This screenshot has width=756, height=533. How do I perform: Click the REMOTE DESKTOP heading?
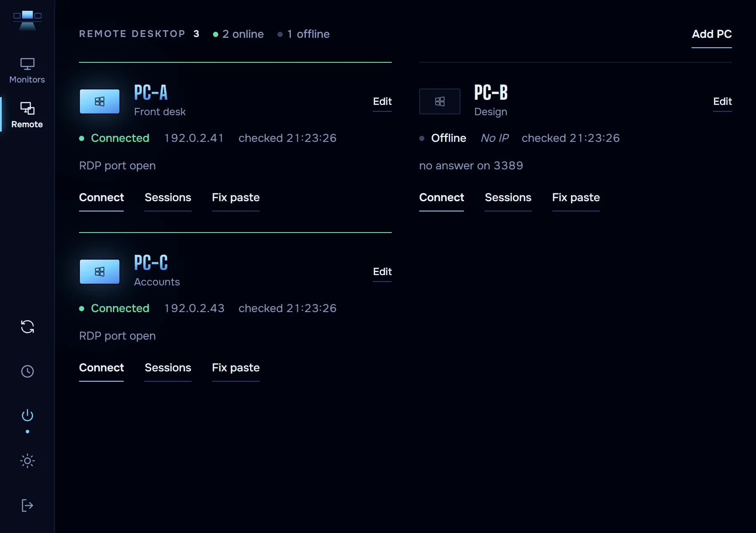[132, 34]
